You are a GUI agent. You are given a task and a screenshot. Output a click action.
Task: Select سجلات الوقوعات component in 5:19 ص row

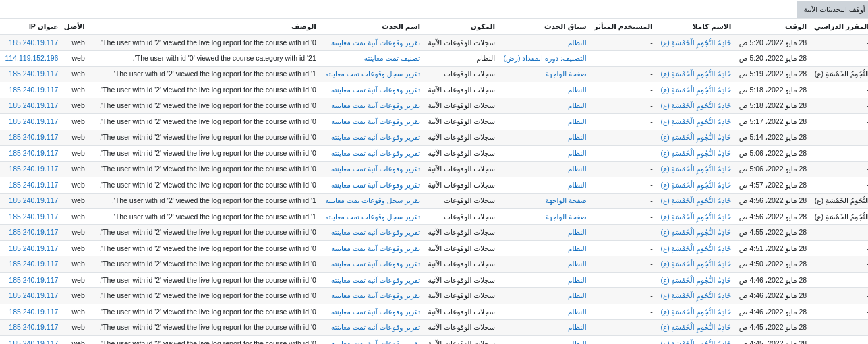469,74
